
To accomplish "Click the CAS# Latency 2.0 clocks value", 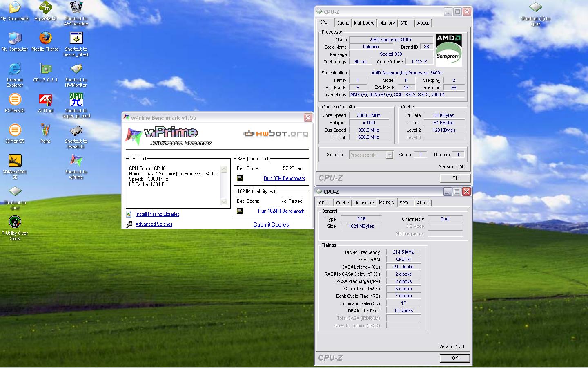I will coord(403,267).
